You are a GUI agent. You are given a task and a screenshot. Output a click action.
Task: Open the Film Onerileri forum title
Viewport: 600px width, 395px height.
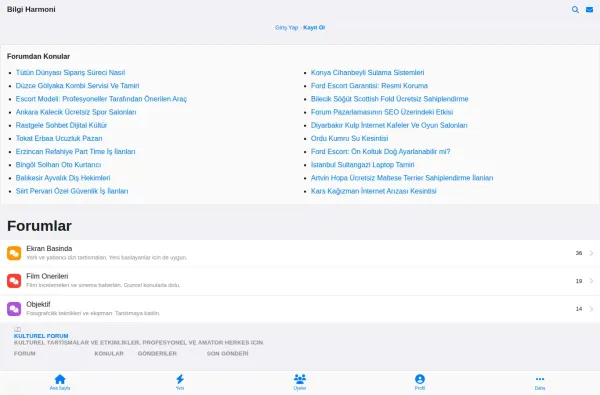click(x=47, y=276)
